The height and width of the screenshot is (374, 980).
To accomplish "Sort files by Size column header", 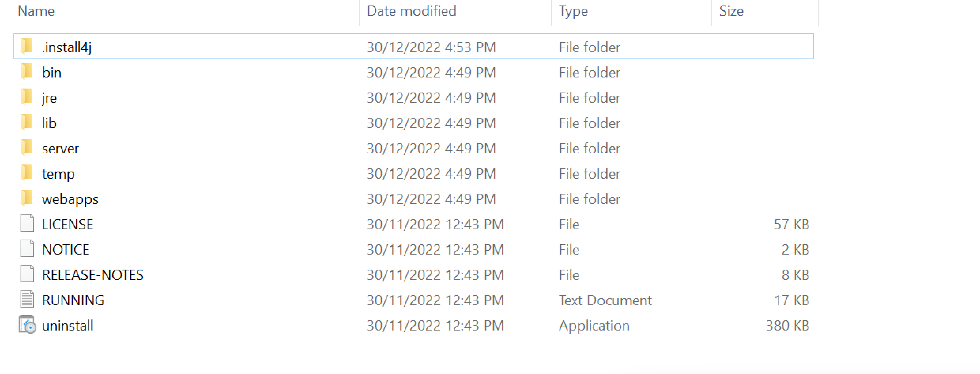I will pyautogui.click(x=731, y=11).
